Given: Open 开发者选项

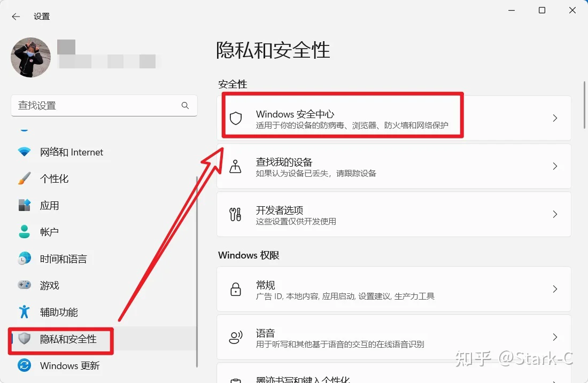Looking at the screenshot, I should (394, 214).
